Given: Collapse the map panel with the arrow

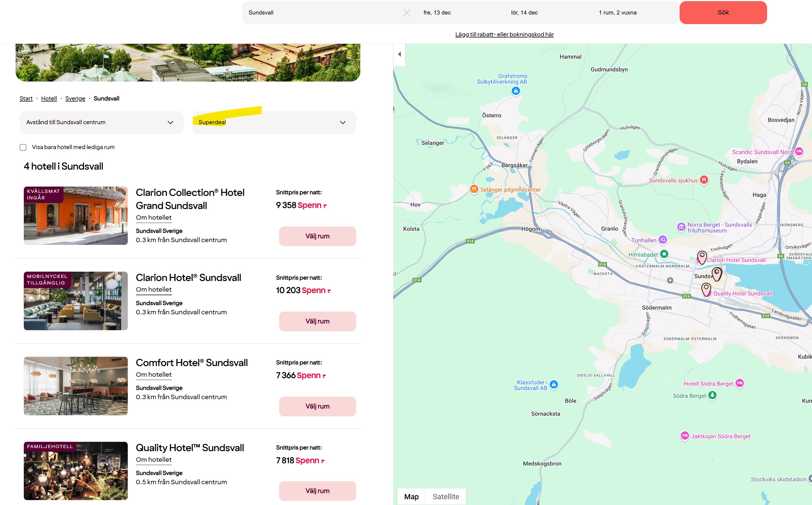Looking at the screenshot, I should [399, 54].
